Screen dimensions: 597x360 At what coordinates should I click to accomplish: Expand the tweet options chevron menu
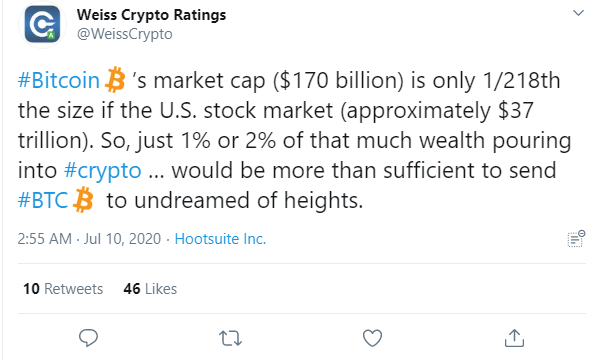click(578, 13)
